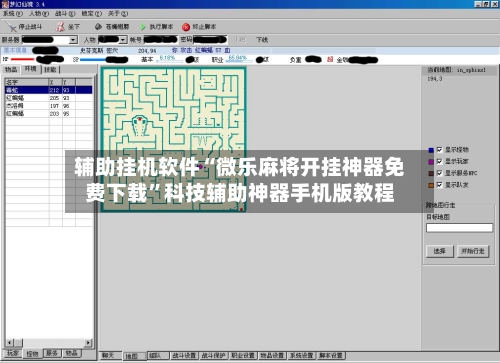
Task: Toggle the 显示怪物 checkbox
Action: [439, 150]
